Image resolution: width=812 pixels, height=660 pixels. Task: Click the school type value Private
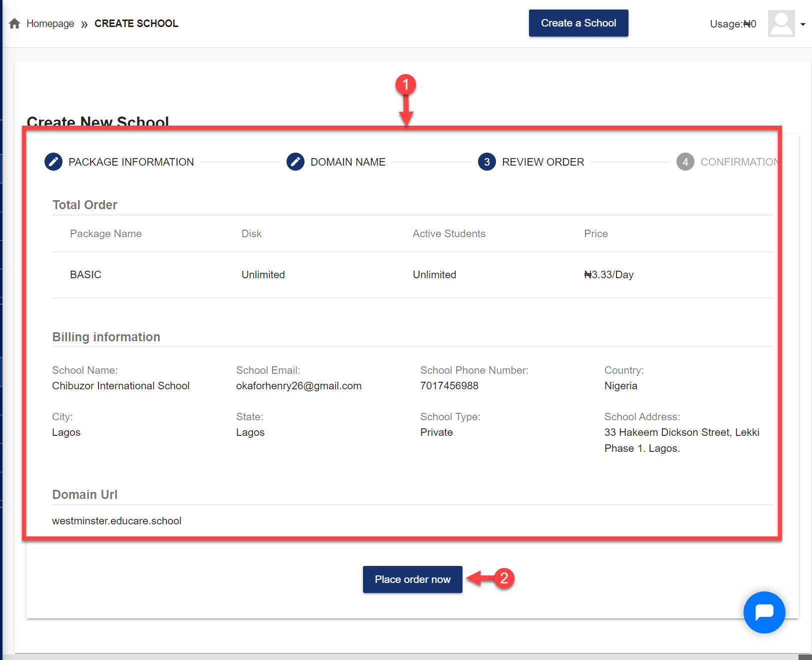click(x=436, y=432)
